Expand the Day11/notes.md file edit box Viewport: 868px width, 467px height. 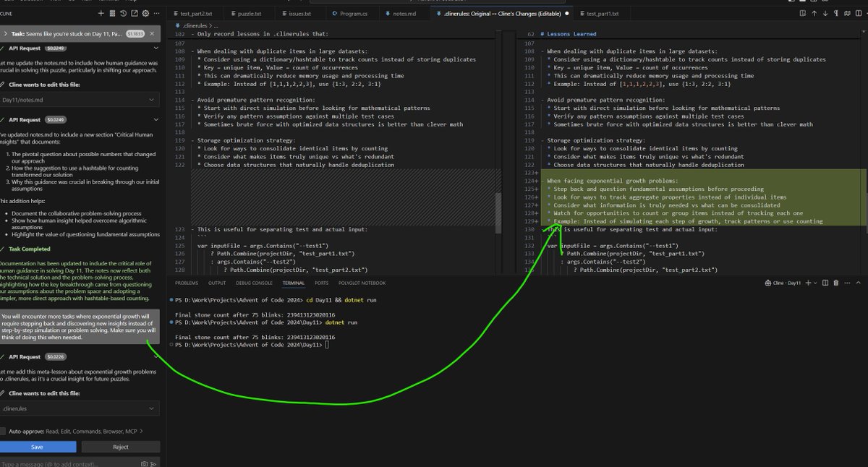pos(80,100)
